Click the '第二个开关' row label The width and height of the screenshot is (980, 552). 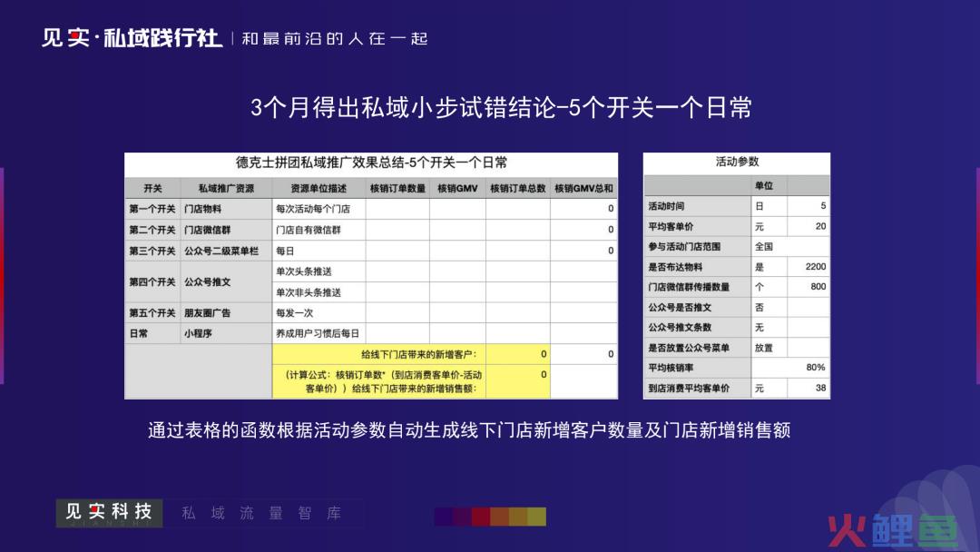tap(152, 230)
